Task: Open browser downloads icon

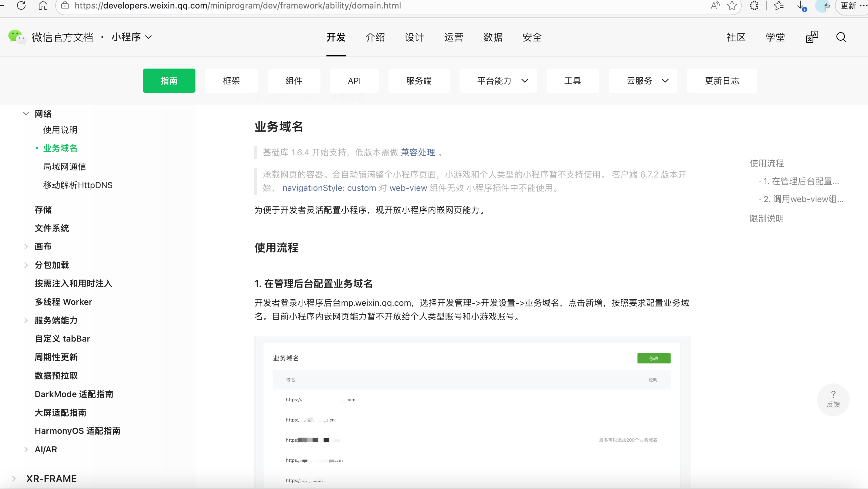Action: click(x=801, y=6)
